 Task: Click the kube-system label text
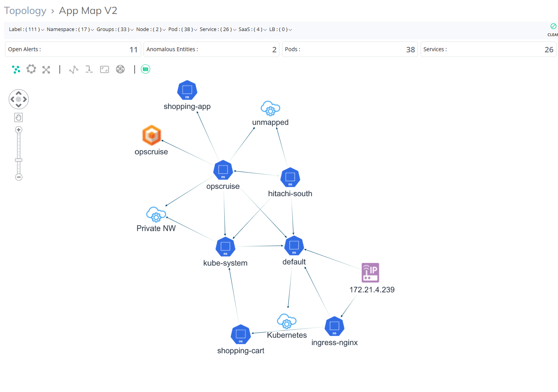tap(225, 263)
